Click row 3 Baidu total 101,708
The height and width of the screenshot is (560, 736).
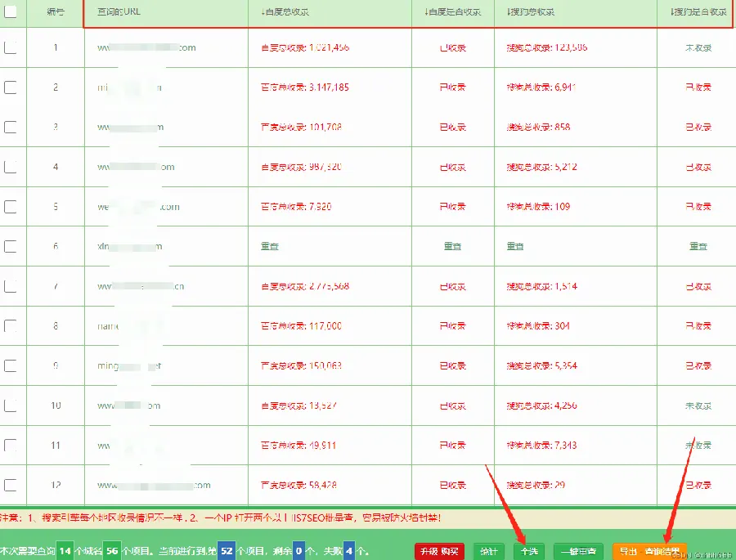coord(301,128)
